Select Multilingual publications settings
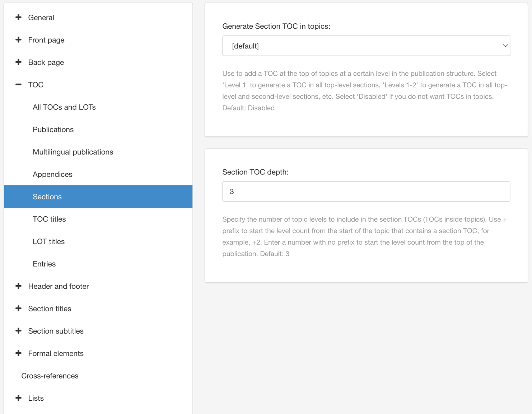This screenshot has height=414, width=532. [73, 152]
